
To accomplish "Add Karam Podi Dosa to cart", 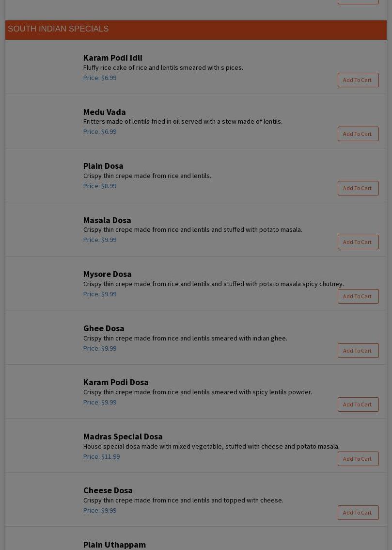I will (x=358, y=404).
